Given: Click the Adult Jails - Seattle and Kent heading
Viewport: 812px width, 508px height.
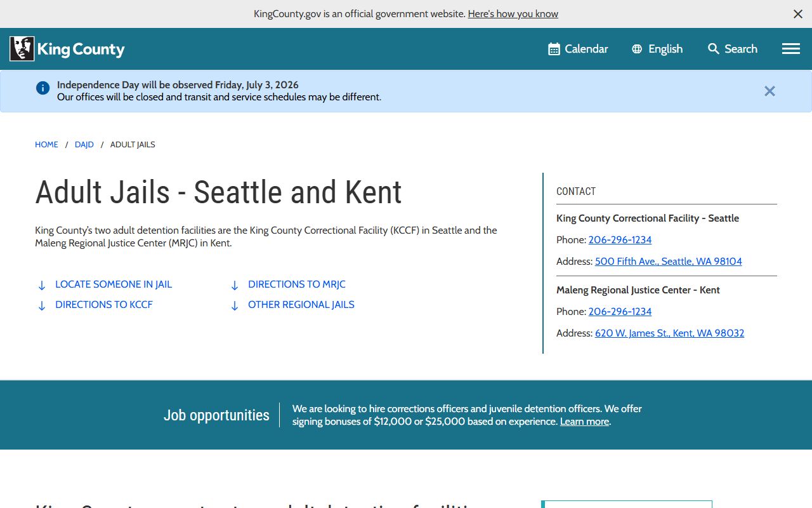Looking at the screenshot, I should pos(218,192).
